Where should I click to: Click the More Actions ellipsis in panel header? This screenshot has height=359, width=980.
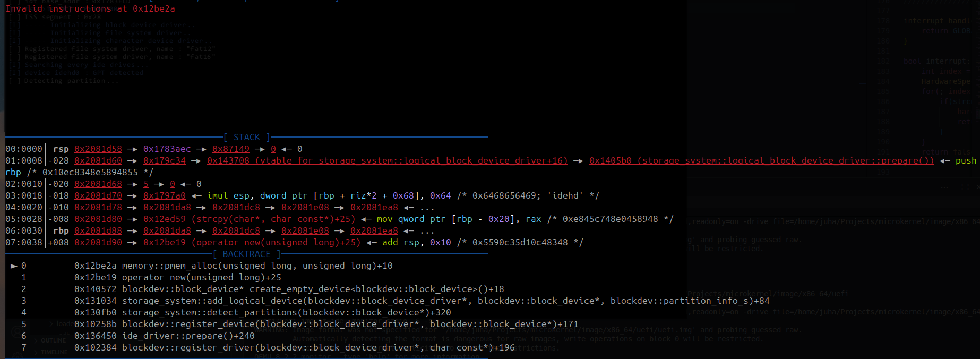click(944, 187)
